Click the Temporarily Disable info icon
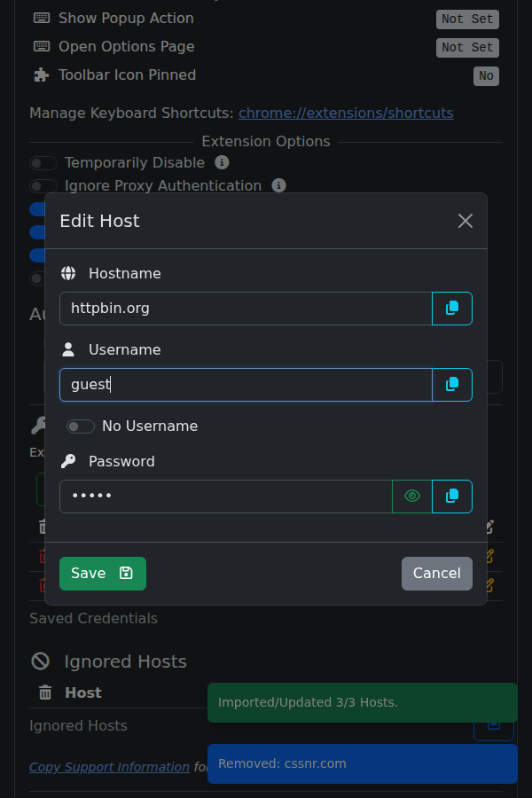532x798 pixels. pos(223,162)
